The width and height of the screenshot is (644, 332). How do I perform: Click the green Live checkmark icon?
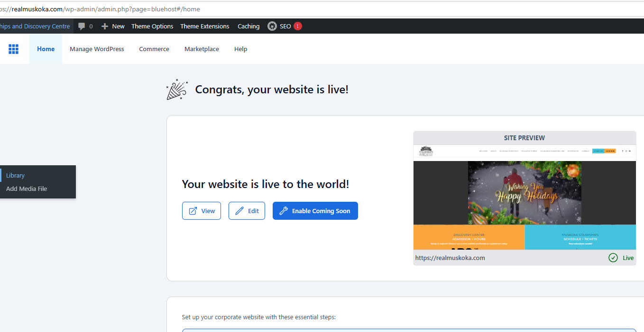(613, 258)
